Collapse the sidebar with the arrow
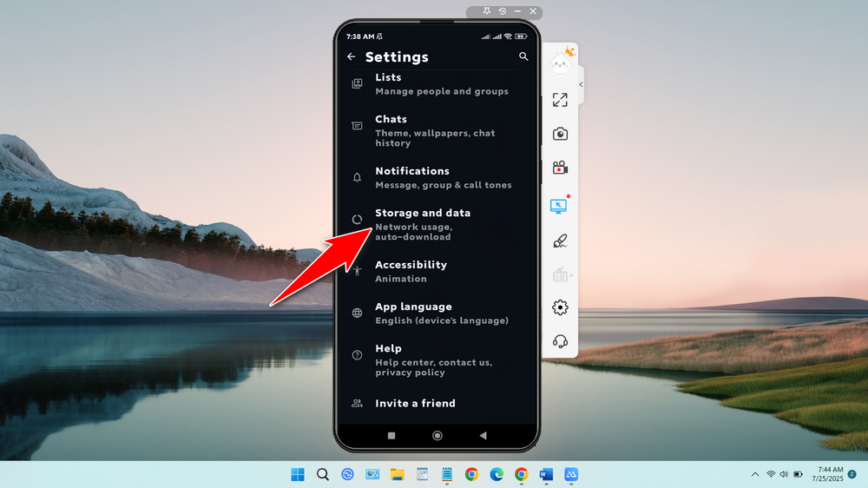Image resolution: width=868 pixels, height=488 pixels. pyautogui.click(x=581, y=85)
